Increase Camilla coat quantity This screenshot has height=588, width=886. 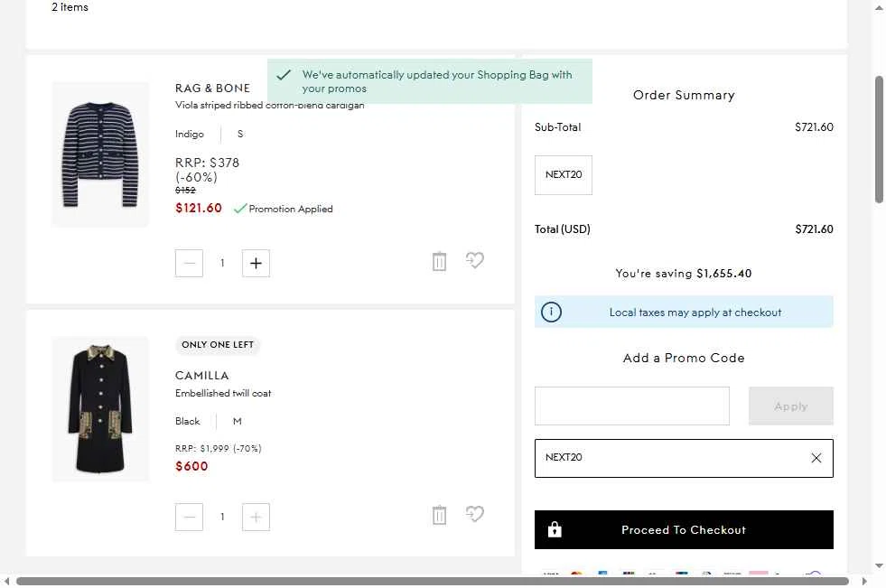pos(256,518)
